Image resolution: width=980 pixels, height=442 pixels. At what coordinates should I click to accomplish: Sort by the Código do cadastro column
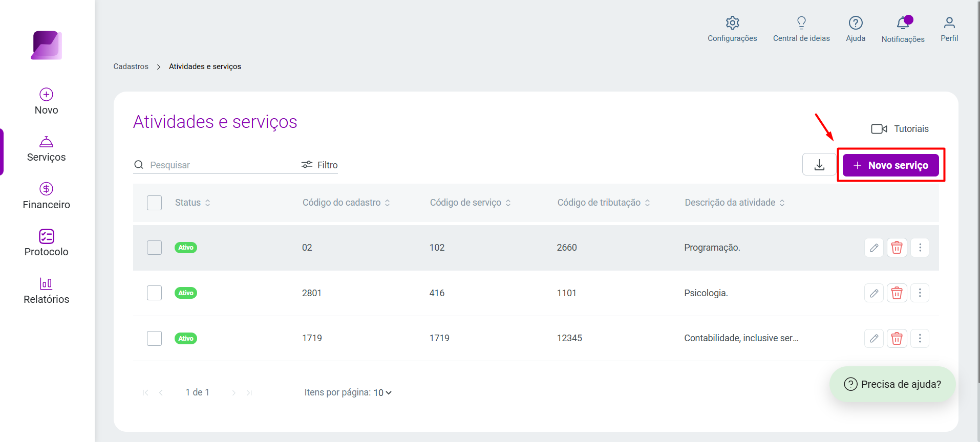(x=346, y=203)
